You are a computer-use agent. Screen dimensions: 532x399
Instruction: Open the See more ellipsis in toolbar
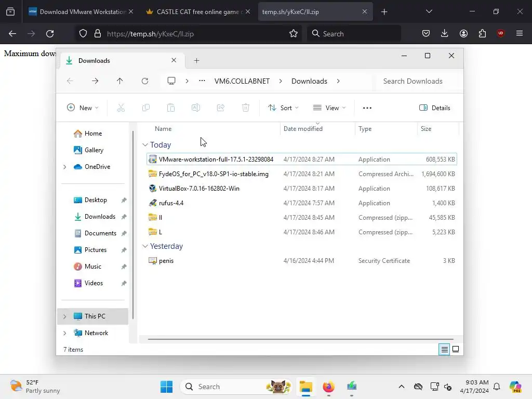coord(367,108)
